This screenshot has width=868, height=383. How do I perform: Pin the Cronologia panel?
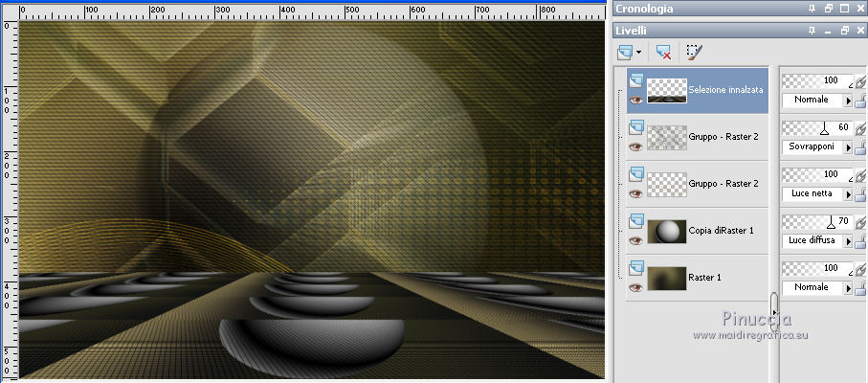tap(812, 9)
